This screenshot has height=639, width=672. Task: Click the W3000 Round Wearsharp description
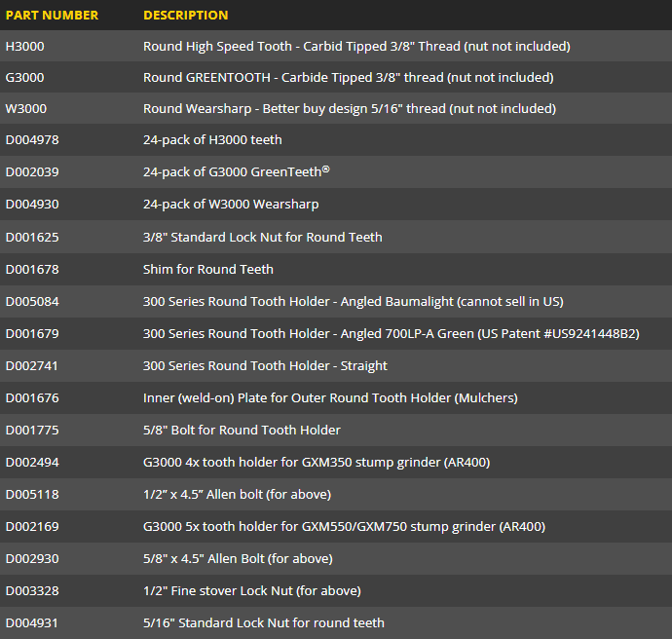click(x=350, y=108)
